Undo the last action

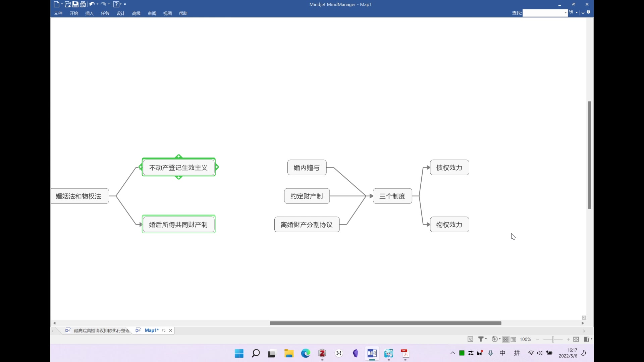[x=92, y=4]
